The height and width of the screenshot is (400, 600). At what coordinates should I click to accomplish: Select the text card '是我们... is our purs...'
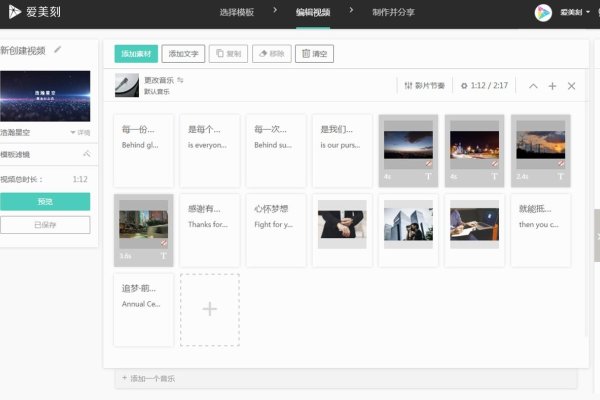tap(342, 151)
